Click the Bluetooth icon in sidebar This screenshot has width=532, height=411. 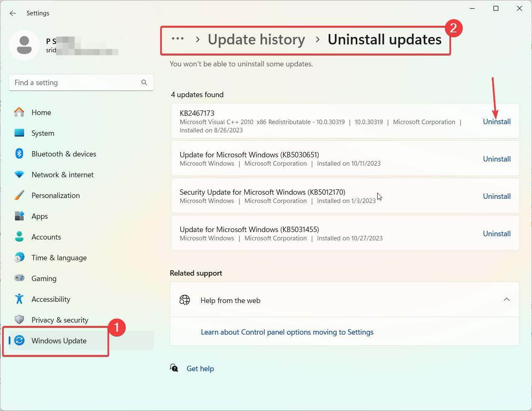(x=19, y=154)
